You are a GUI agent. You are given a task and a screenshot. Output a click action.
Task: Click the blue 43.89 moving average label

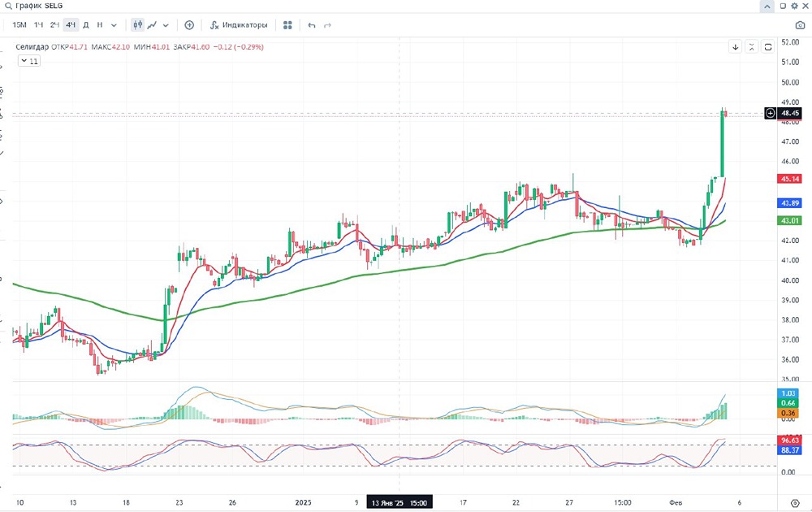(790, 203)
